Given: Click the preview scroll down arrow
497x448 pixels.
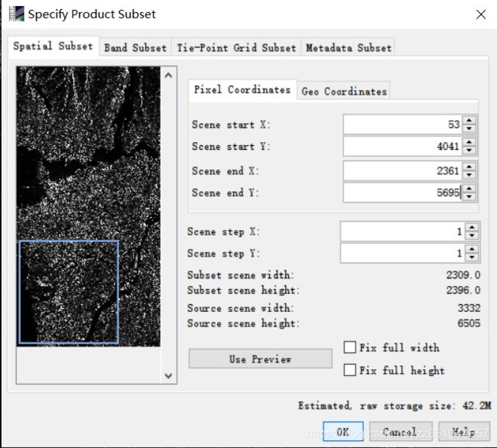Looking at the screenshot, I should [169, 376].
